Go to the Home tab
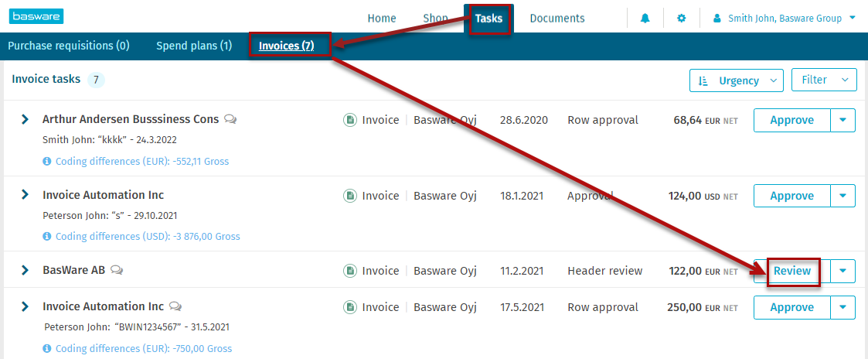868x359 pixels. pyautogui.click(x=382, y=19)
